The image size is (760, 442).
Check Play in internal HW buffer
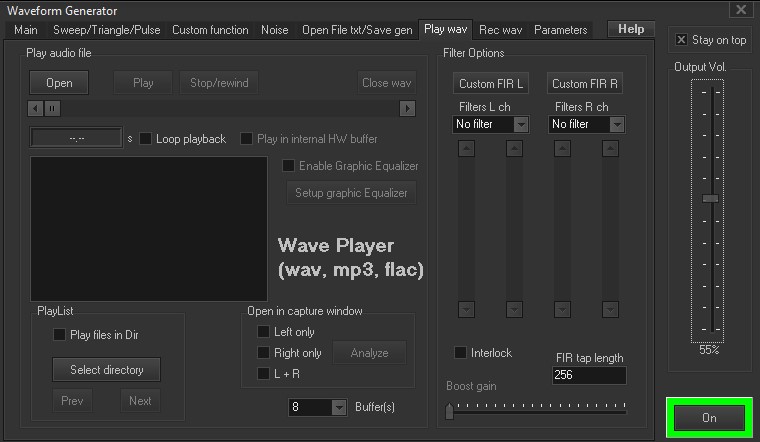246,139
